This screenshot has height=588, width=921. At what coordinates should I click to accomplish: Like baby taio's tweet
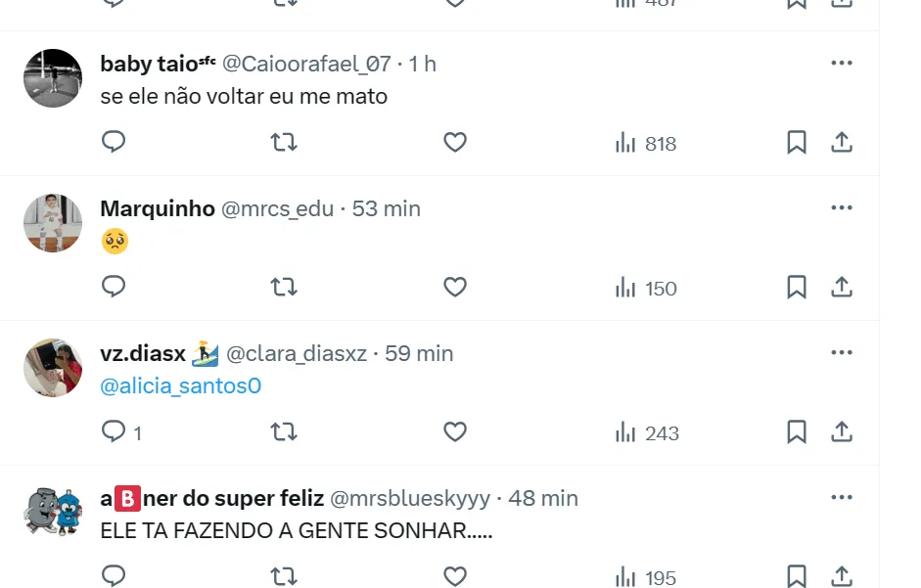(x=455, y=143)
